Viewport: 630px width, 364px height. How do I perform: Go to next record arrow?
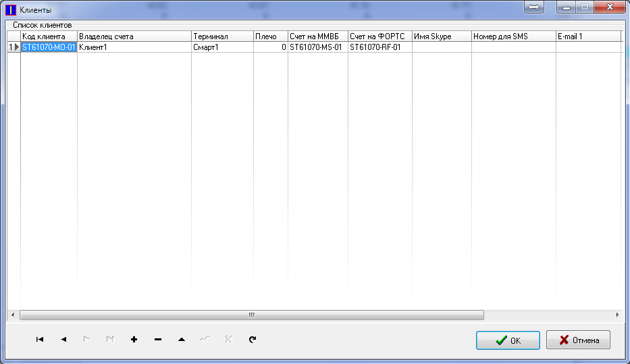(x=87, y=340)
